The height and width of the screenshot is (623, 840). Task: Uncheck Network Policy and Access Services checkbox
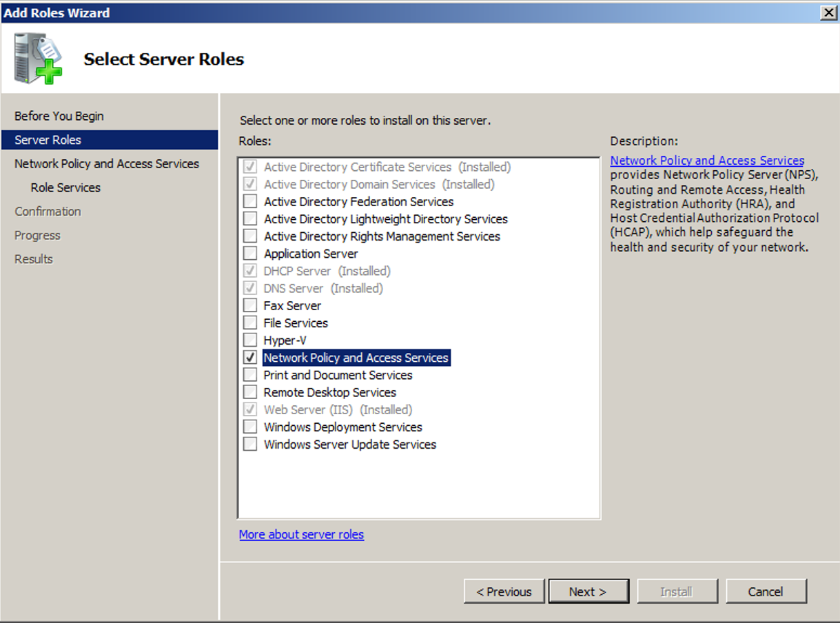coord(250,358)
